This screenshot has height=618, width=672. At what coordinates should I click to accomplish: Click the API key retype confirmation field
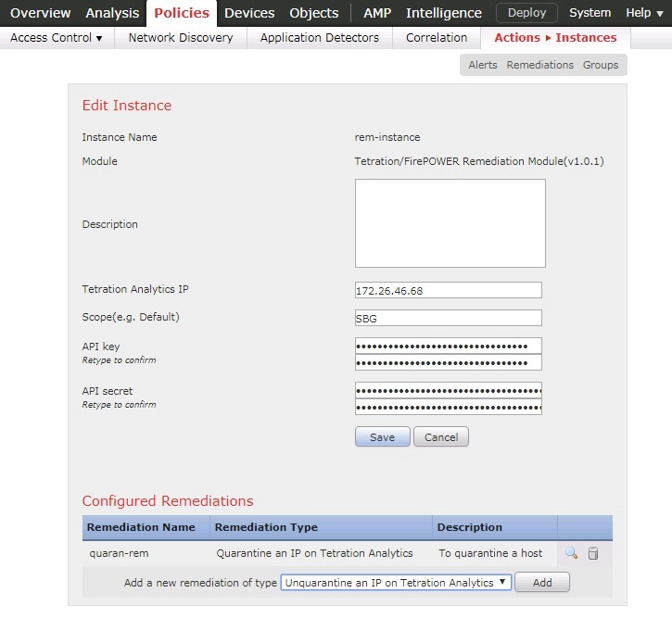pyautogui.click(x=449, y=362)
